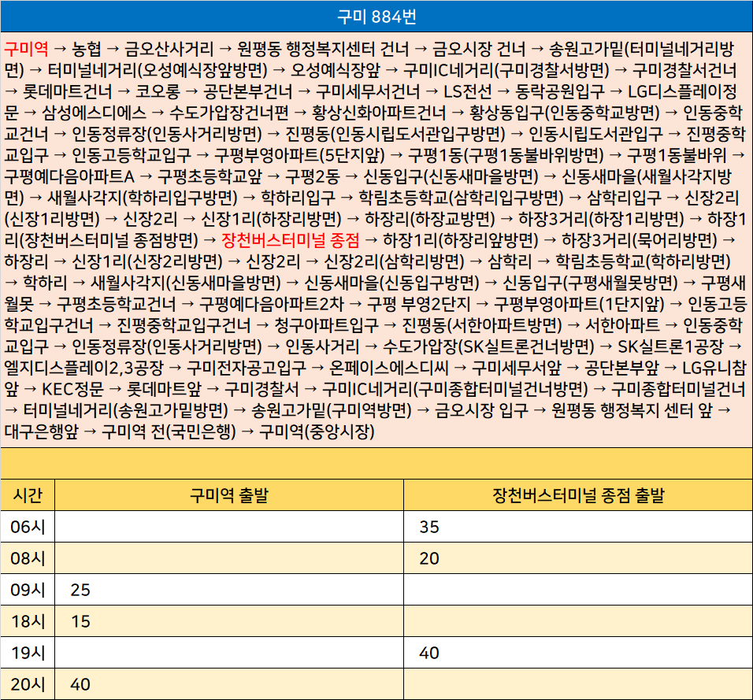Click the 'SK실트론1공장' stop name
Image resolution: width=753 pixels, height=700 pixels.
pos(670,346)
